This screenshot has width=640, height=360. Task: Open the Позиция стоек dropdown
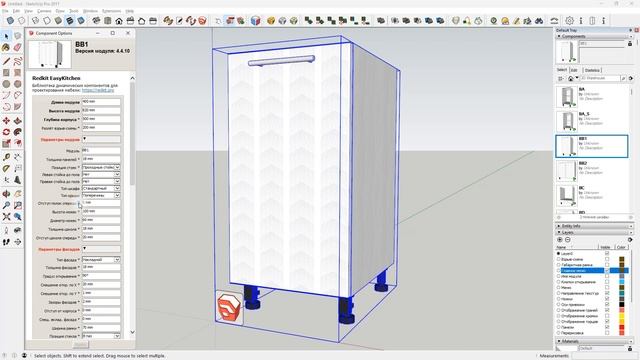[x=101, y=167]
